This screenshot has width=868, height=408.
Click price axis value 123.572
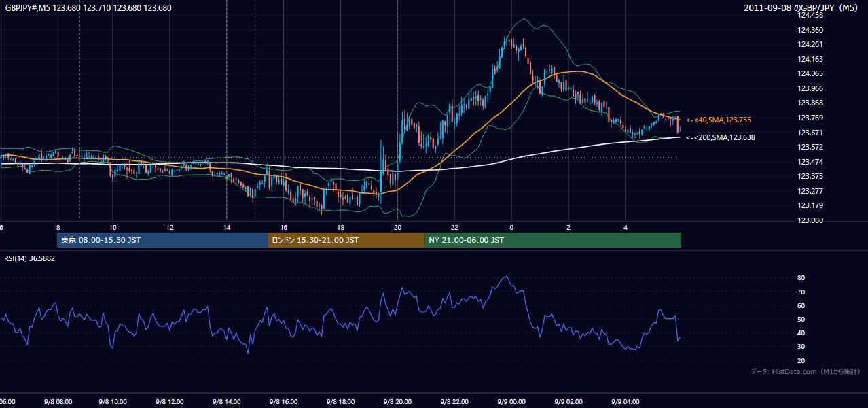811,147
